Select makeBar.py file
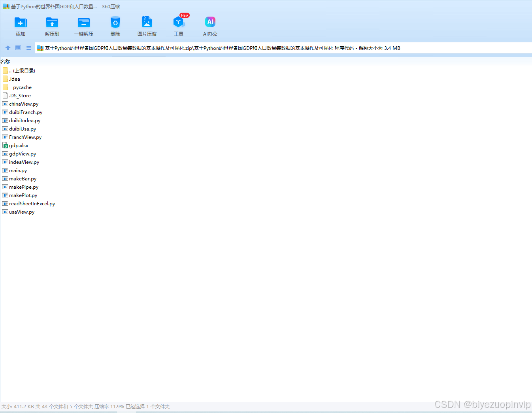Screen dimensions: 532x413 click(x=19, y=178)
